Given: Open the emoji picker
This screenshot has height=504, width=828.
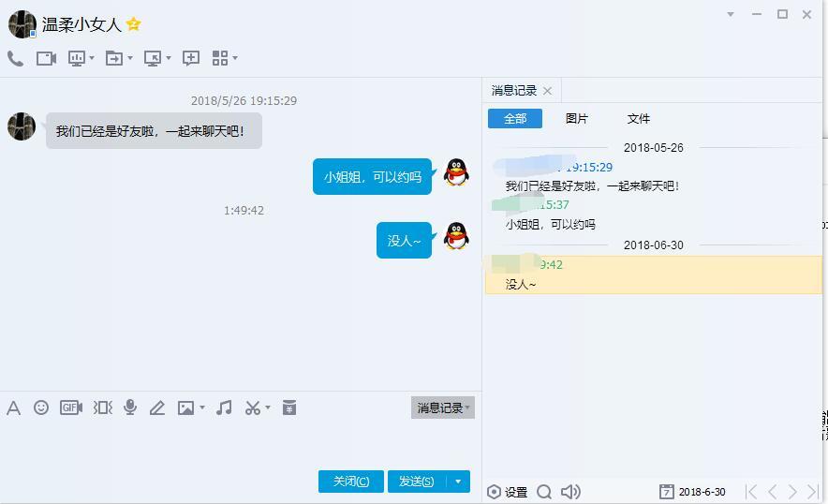Looking at the screenshot, I should pyautogui.click(x=41, y=408).
